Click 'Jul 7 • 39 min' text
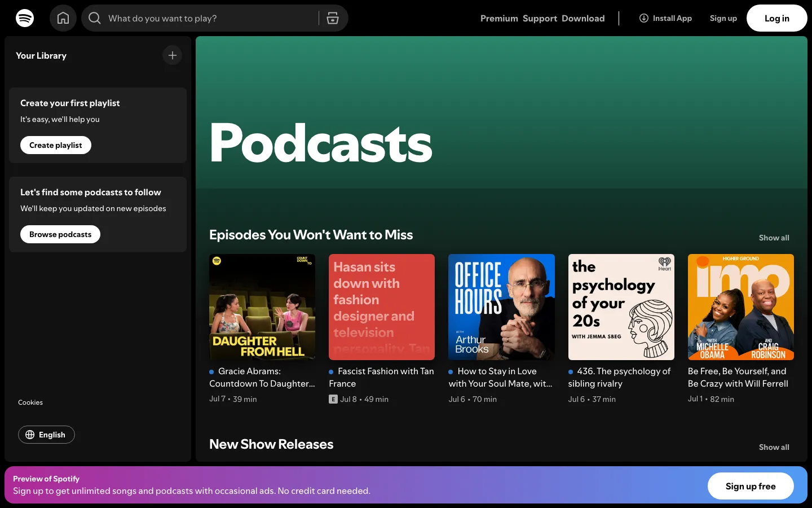The image size is (812, 508). pos(233,399)
